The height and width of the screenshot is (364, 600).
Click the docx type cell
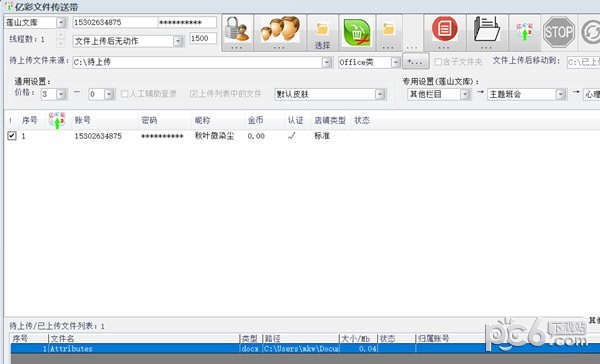[250, 348]
